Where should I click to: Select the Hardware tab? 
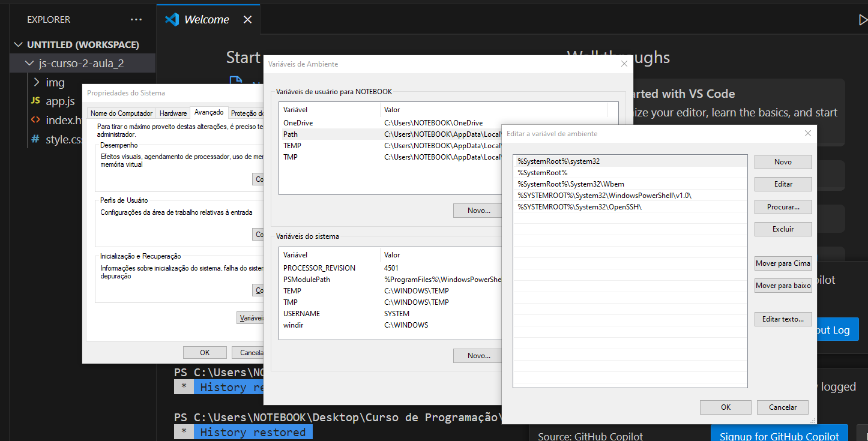point(173,113)
